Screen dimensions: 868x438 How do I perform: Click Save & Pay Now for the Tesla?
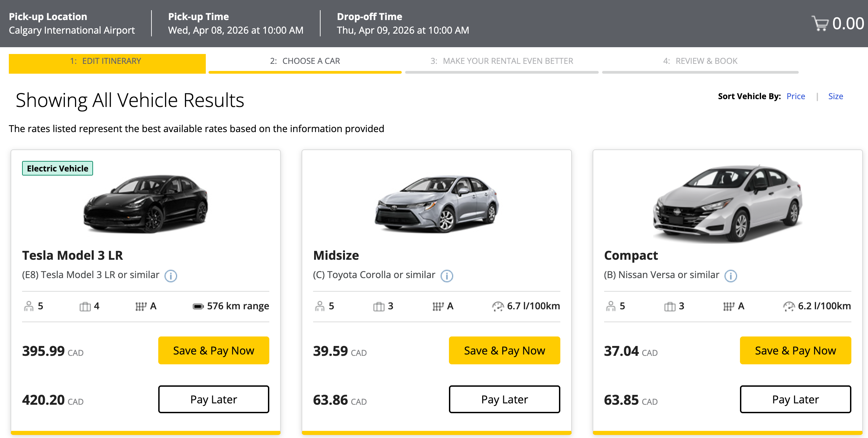tap(214, 350)
